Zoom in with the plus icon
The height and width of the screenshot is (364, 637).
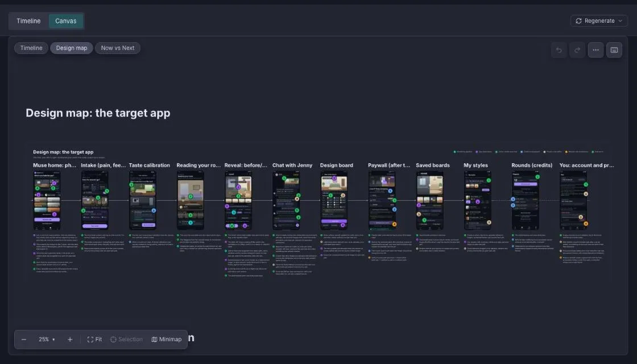coord(70,340)
